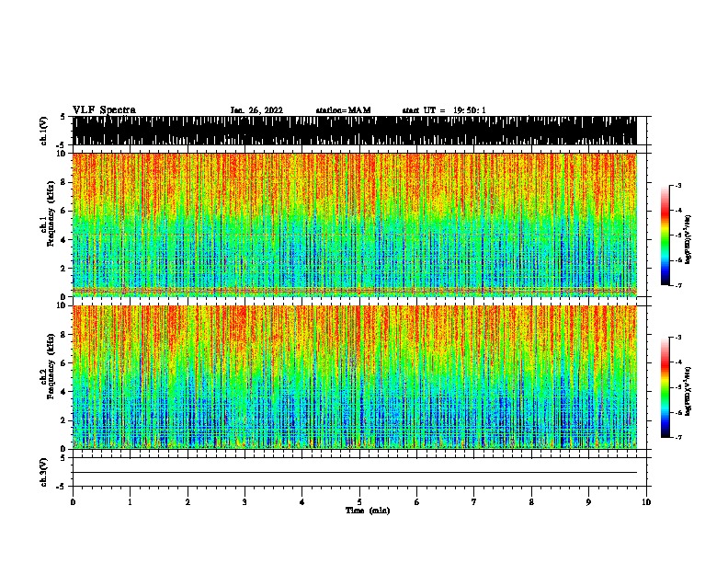Click the black ch.1 voltage waveform panel
This screenshot has height=563, width=728.
355,131
